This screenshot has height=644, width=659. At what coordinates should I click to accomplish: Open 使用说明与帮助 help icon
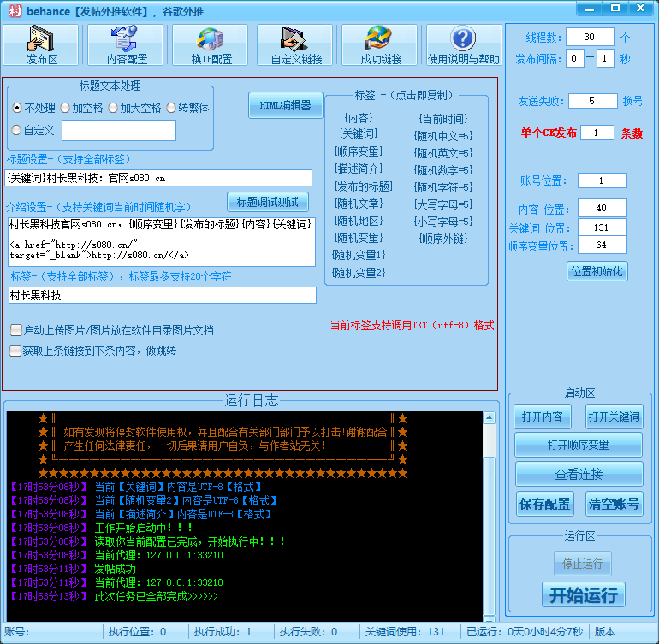pyautogui.click(x=463, y=44)
